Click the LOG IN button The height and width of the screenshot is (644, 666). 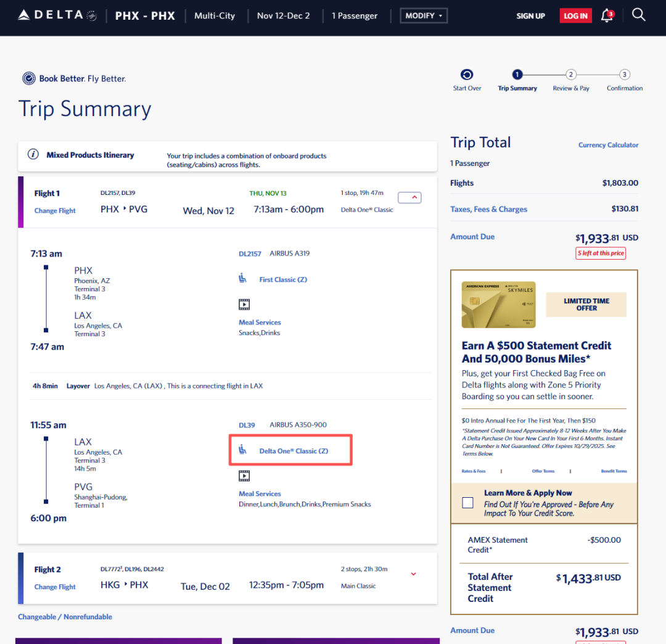(575, 16)
